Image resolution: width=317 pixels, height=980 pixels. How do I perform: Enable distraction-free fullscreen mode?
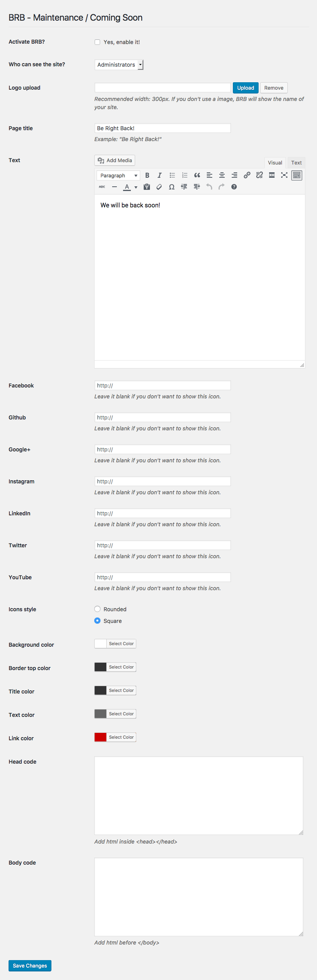pos(284,175)
